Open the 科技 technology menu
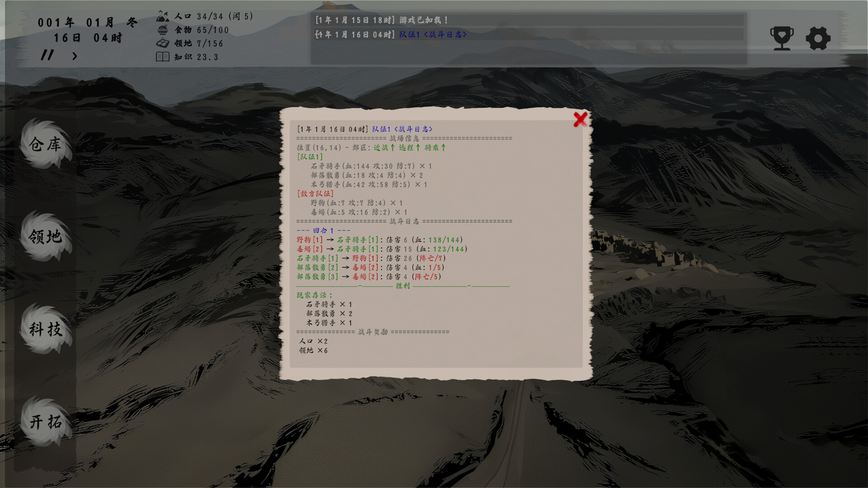Viewport: 868px width, 488px height. 45,329
